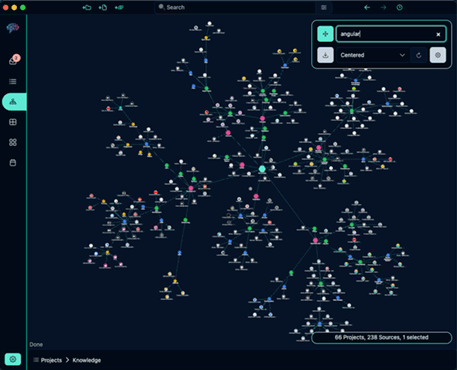
Task: Navigate back with the left arrow
Action: click(x=367, y=7)
